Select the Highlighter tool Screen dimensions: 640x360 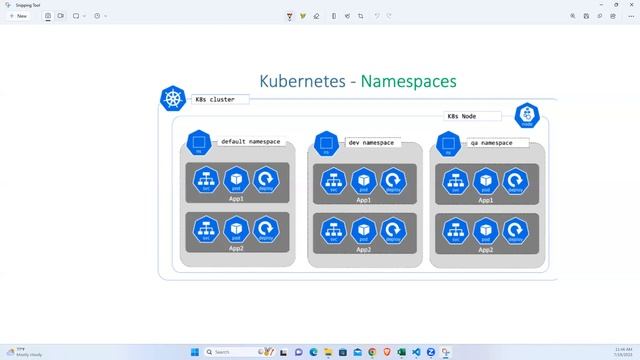point(303,16)
